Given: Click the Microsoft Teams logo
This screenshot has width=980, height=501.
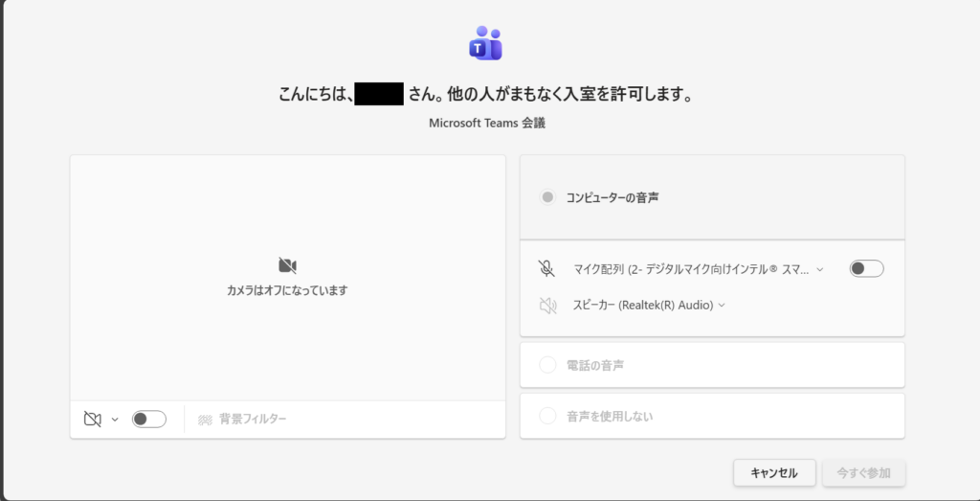Looking at the screenshot, I should pyautogui.click(x=485, y=43).
